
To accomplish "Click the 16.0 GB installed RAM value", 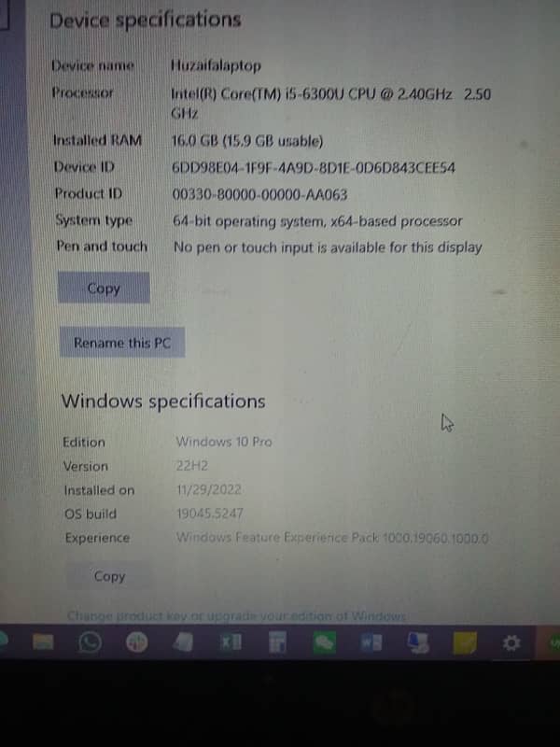I will pos(247,141).
